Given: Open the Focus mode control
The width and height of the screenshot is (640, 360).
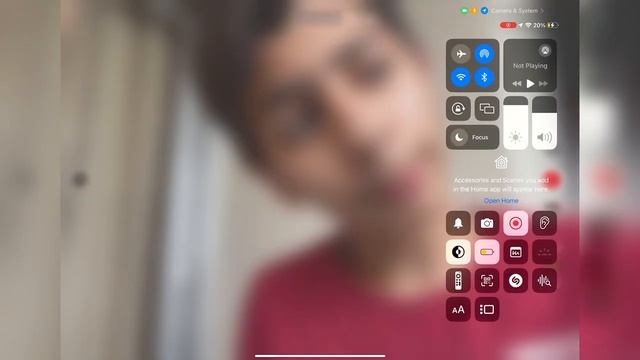Looking at the screenshot, I should [x=472, y=138].
